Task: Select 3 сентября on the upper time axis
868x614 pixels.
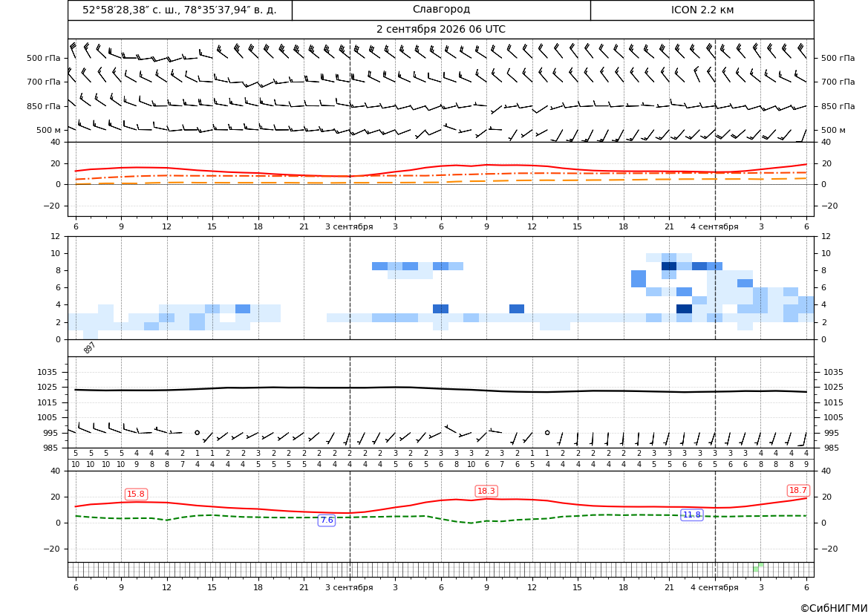Action: pos(349,226)
